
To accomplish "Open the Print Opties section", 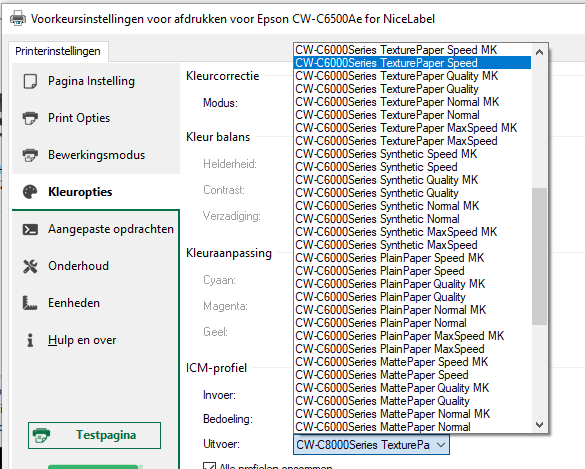I will tap(96, 118).
